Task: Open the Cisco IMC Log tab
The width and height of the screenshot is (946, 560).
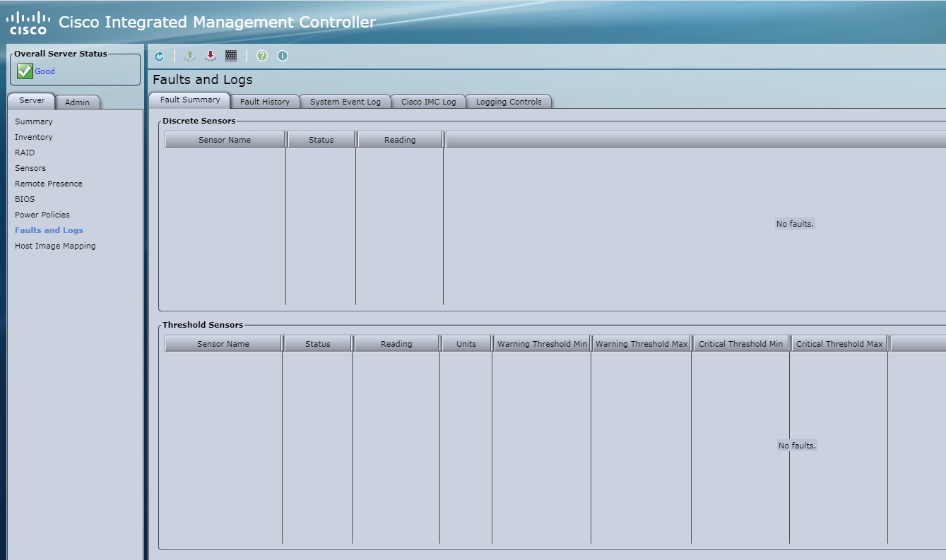Action: [x=429, y=102]
